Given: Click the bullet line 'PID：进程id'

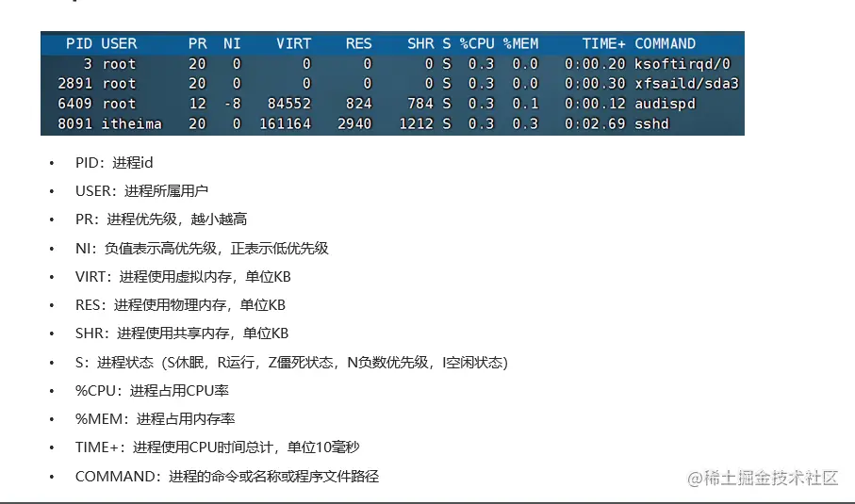Looking at the screenshot, I should pyautogui.click(x=114, y=162).
